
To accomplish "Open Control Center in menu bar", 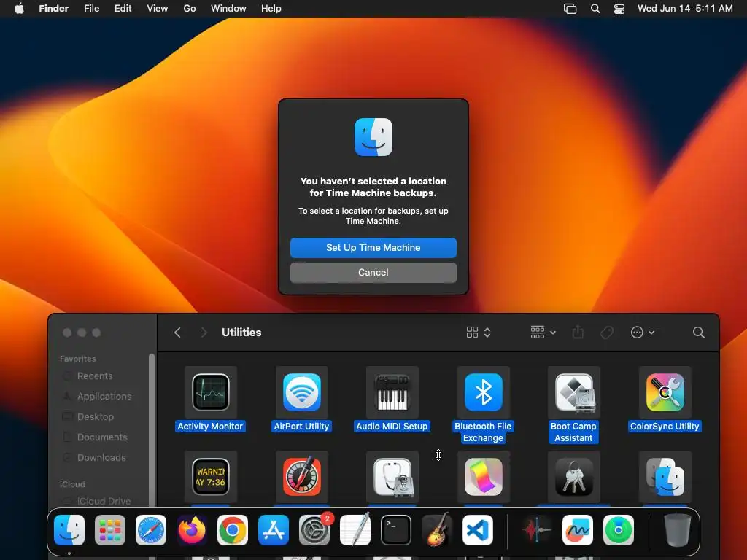I will tap(619, 9).
